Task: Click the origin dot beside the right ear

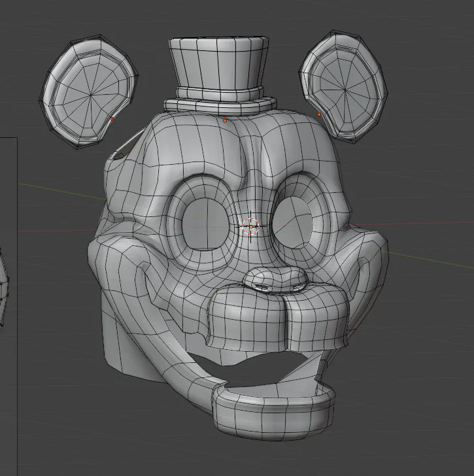Action: (319, 114)
